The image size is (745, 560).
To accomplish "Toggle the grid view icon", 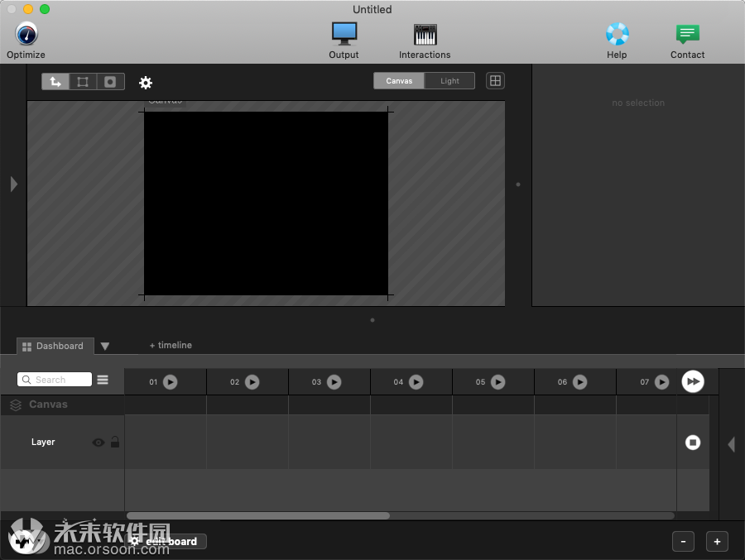I will (x=495, y=81).
